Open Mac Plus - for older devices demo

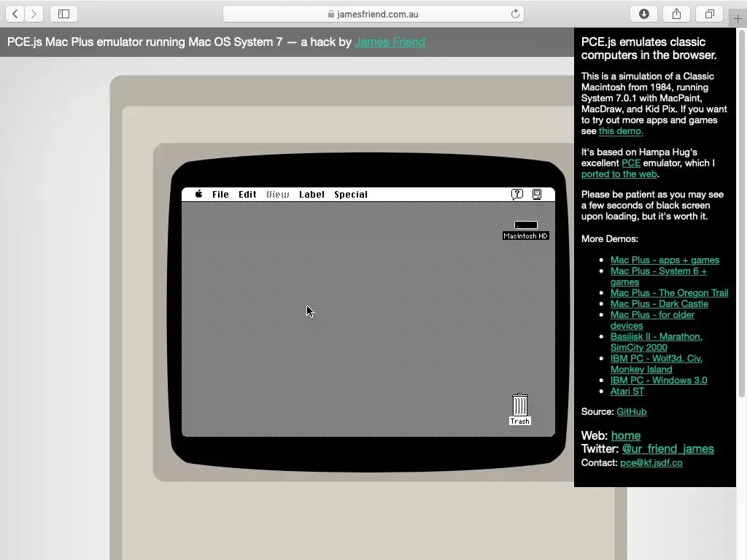tap(653, 320)
